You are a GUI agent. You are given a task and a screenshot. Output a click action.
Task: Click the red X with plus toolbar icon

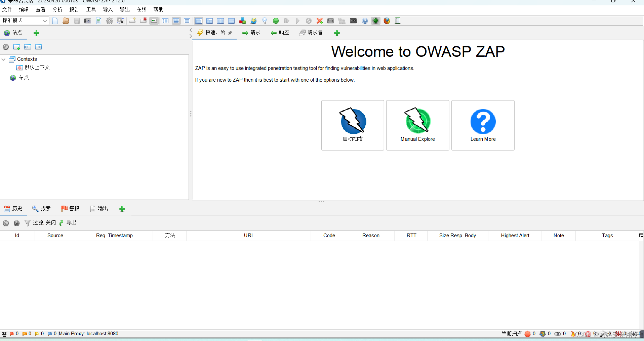coord(320,21)
